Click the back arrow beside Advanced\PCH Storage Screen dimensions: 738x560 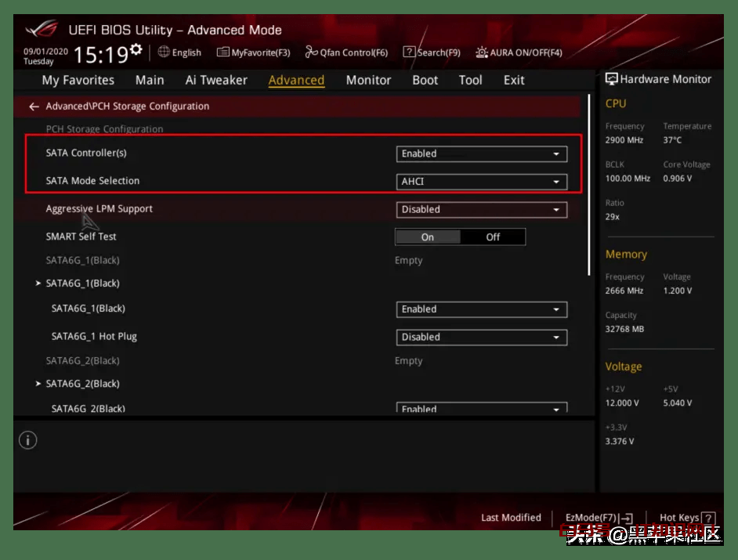tap(34, 107)
